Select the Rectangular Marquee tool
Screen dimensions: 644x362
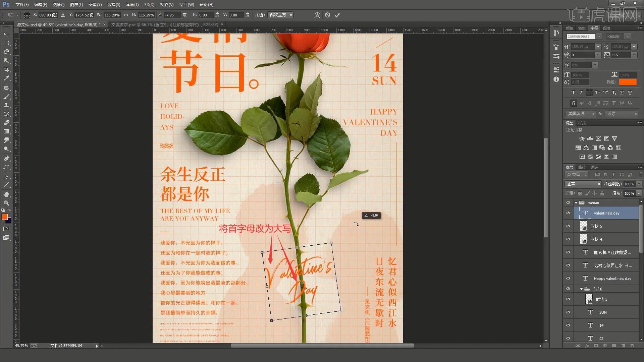(6, 43)
